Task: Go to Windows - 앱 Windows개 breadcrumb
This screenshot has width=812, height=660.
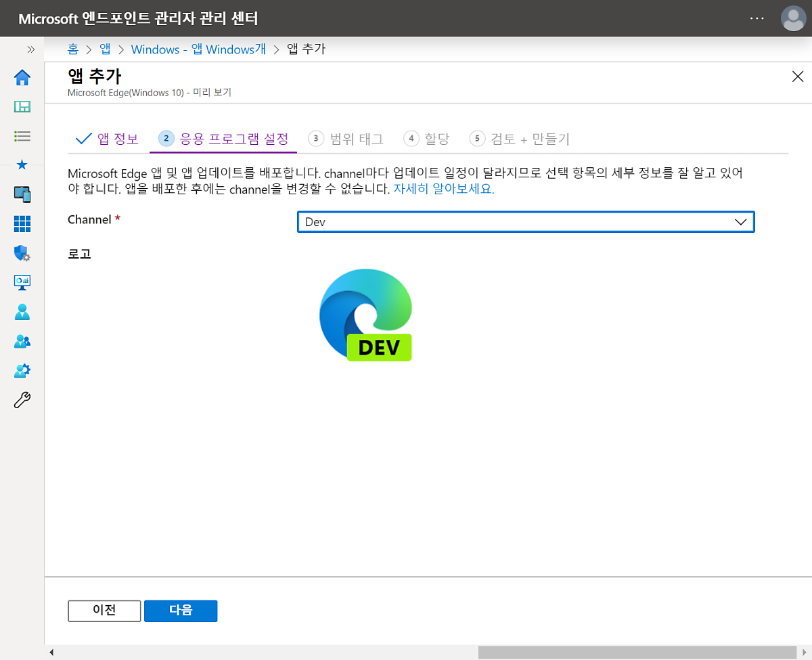Action: [198, 49]
